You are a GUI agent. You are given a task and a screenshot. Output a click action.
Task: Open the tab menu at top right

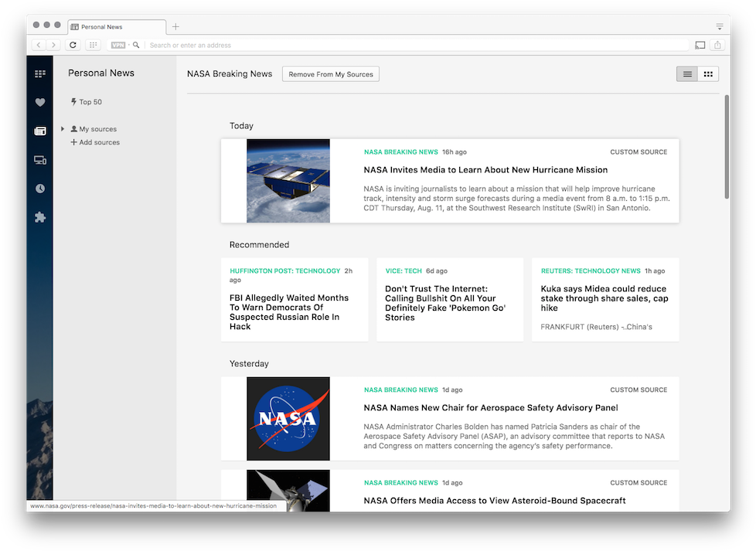(719, 26)
